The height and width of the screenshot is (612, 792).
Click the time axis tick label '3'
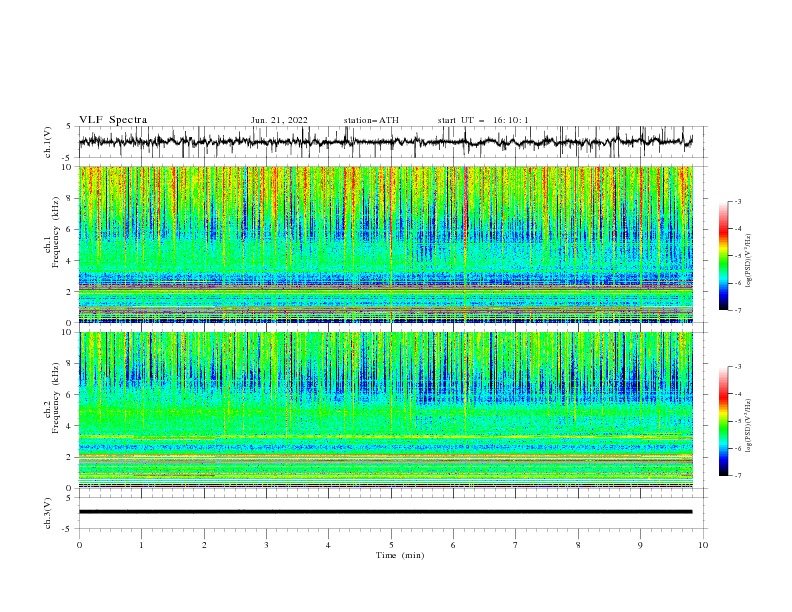(x=266, y=545)
